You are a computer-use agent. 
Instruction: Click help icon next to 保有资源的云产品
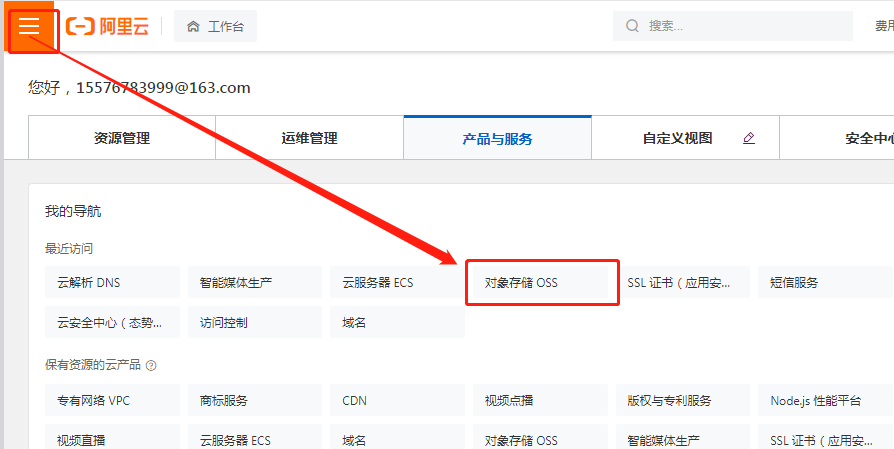[151, 365]
